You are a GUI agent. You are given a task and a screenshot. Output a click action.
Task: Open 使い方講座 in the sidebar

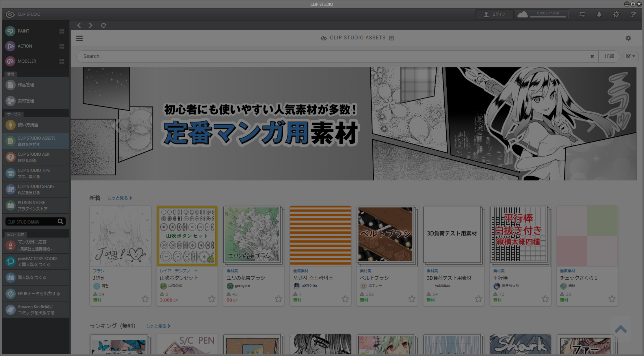tap(36, 125)
